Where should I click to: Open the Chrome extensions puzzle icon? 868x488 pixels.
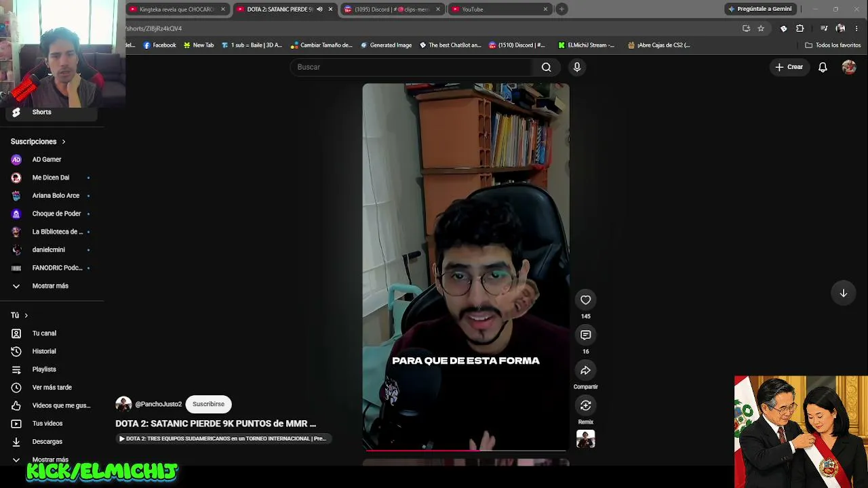(x=800, y=28)
